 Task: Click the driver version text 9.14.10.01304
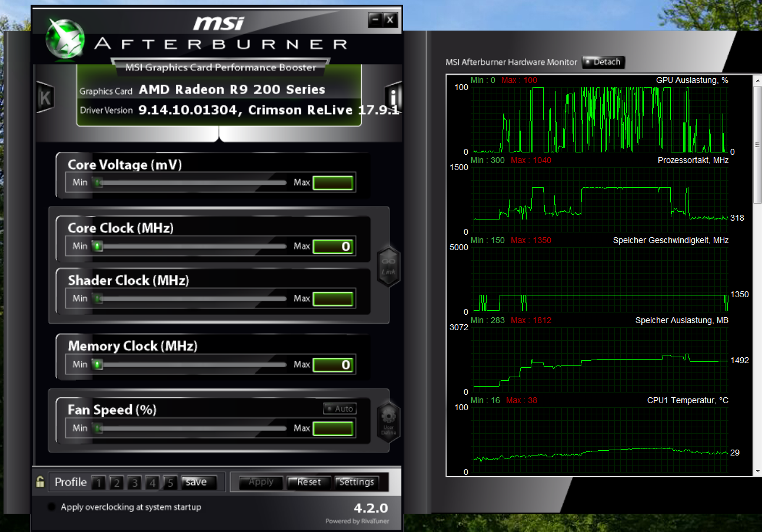click(x=190, y=111)
